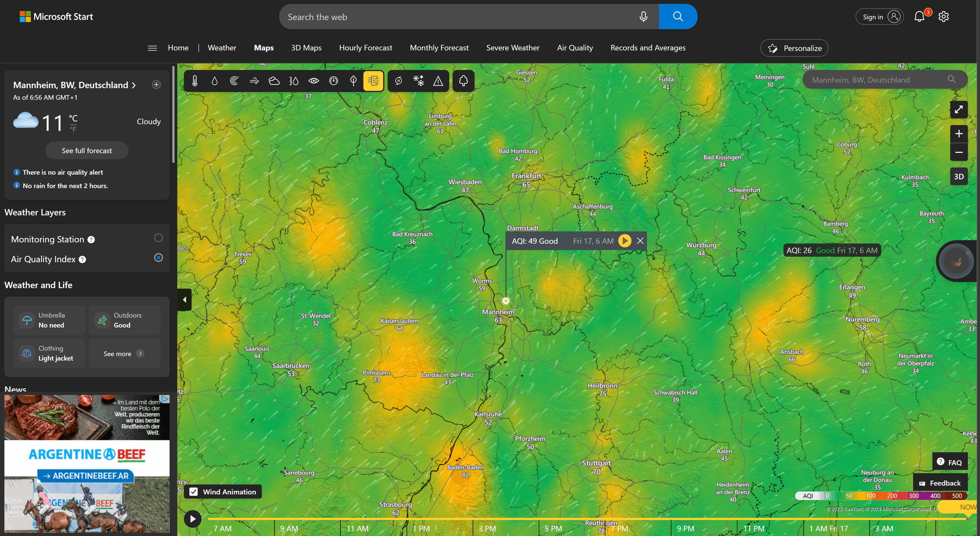The image size is (980, 536).
Task: Open the Severe weather warning layer
Action: click(438, 81)
